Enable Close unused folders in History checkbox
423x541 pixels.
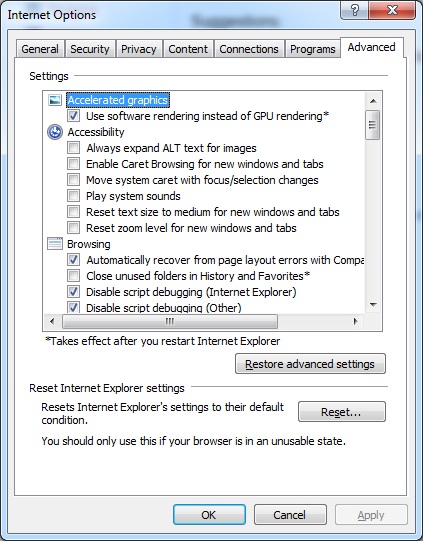(x=73, y=276)
